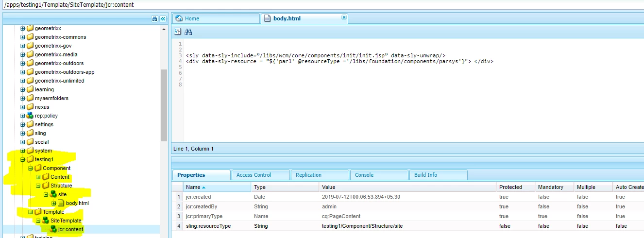Collapse the Component folder node
The height and width of the screenshot is (238, 644).
(30, 168)
